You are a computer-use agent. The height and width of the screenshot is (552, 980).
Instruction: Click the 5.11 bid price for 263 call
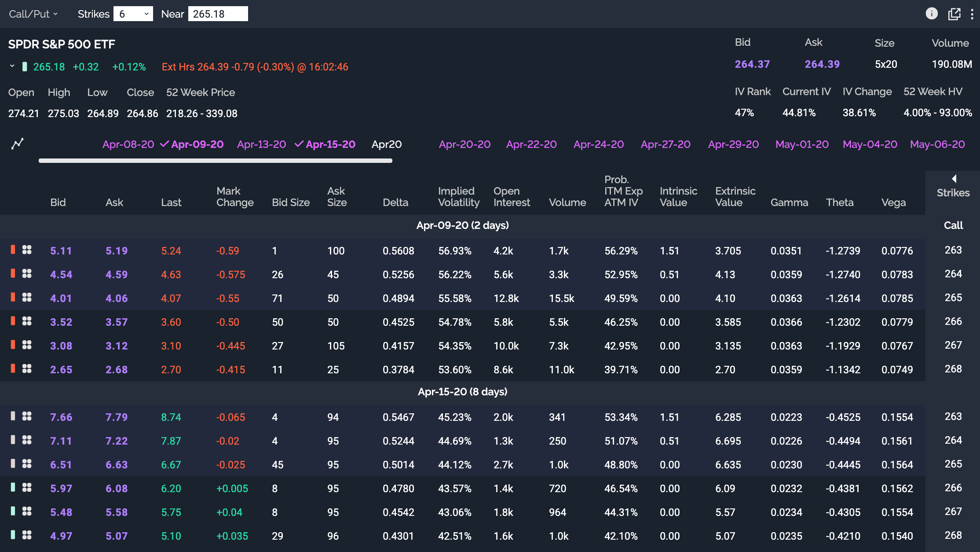(x=61, y=251)
